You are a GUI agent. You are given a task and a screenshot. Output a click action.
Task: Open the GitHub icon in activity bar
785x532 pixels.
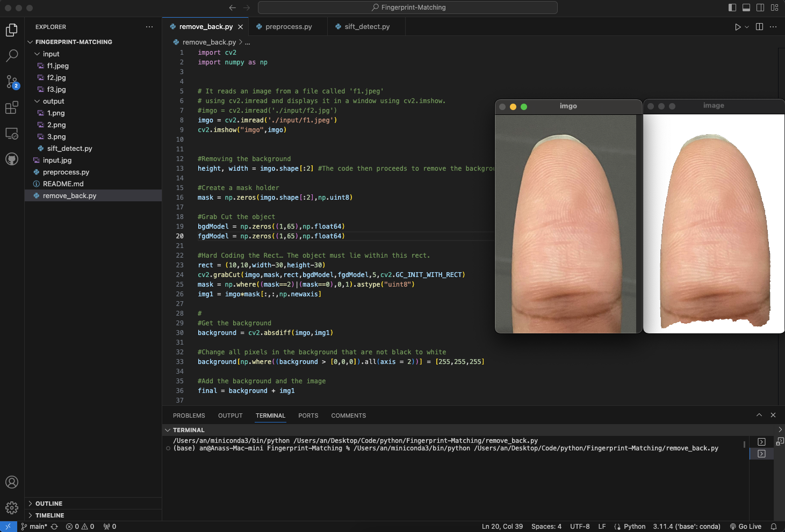12,159
